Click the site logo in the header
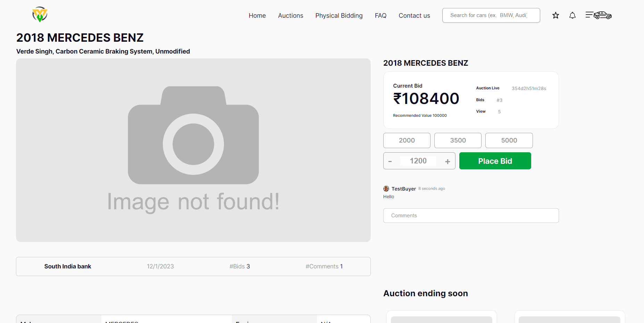Screen dimensions: 644x323 (x=40, y=15)
